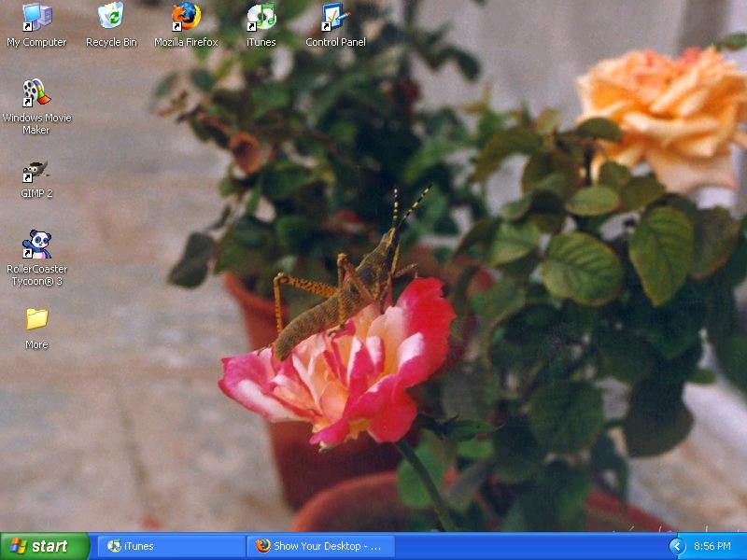Click empty taskbar area left of the tray
This screenshot has height=560, width=747.
pyautogui.click(x=532, y=546)
